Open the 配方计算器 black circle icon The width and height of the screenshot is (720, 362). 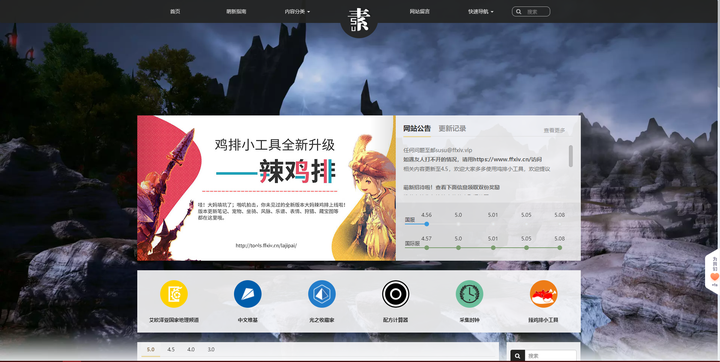point(395,294)
